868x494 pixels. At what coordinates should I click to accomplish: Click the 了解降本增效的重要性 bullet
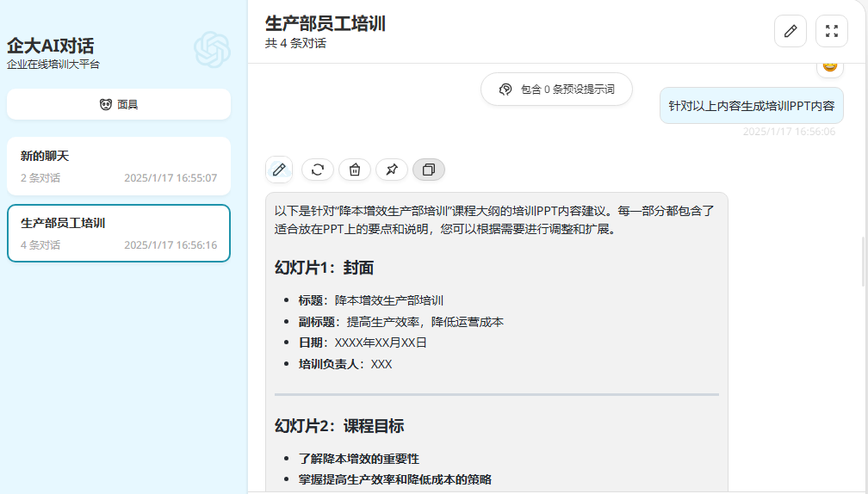pos(359,459)
